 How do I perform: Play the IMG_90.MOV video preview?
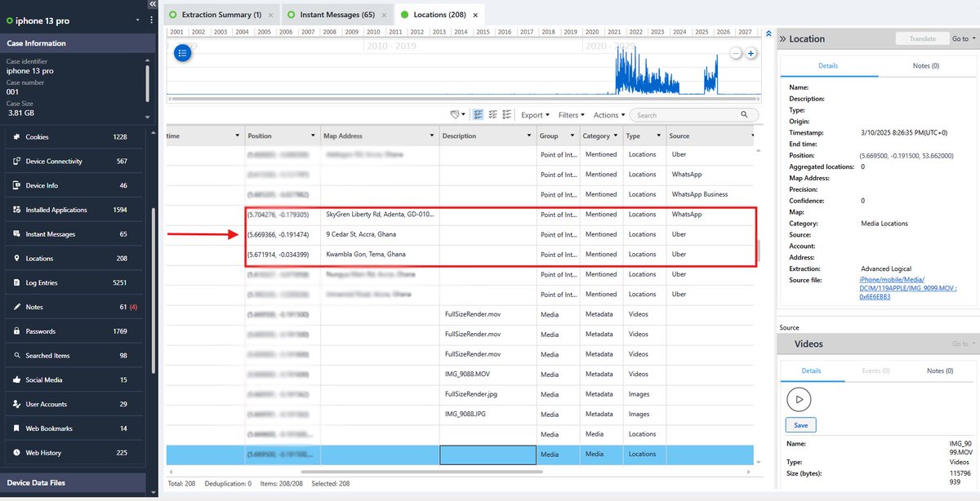pyautogui.click(x=799, y=399)
